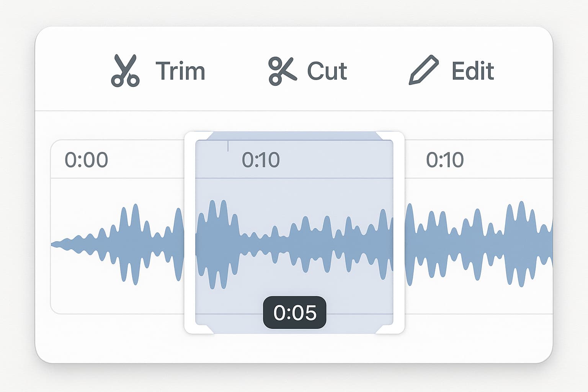
Task: Click the bottom-left corner notch of selection
Action: tap(209, 329)
